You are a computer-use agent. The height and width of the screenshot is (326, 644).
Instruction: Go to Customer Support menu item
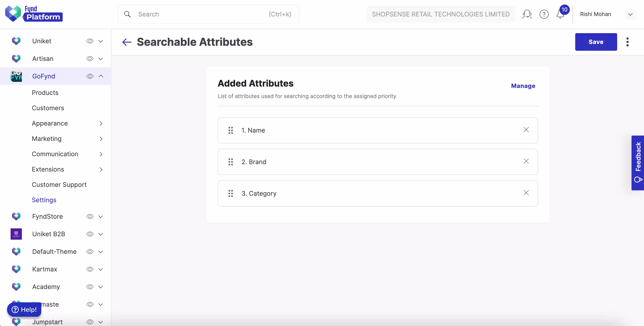(59, 185)
